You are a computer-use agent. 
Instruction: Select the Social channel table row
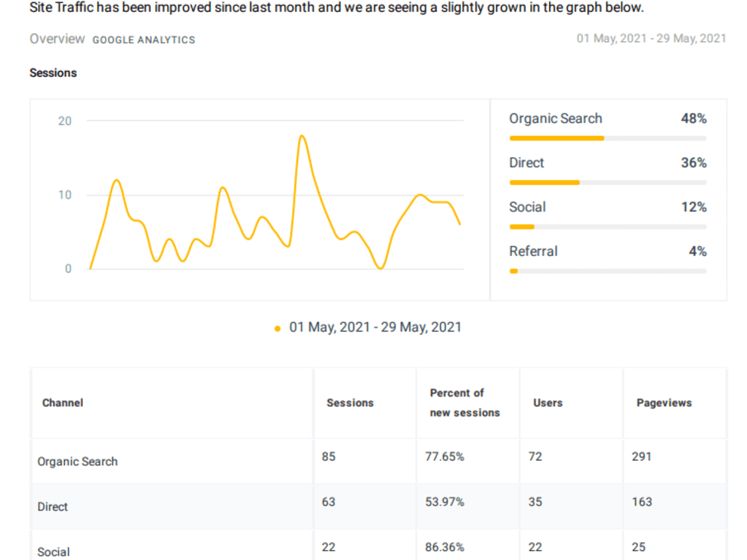coord(379,546)
